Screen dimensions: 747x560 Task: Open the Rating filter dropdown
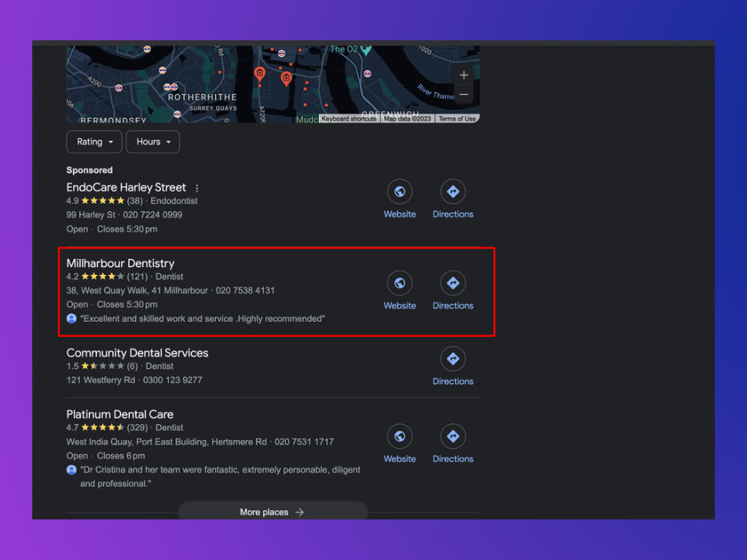[94, 142]
